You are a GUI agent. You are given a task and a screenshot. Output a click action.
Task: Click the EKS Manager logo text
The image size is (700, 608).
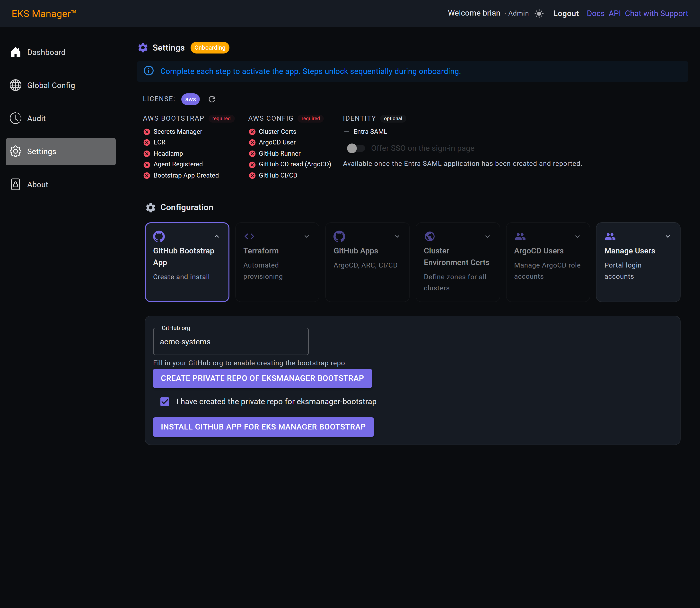pyautogui.click(x=44, y=14)
